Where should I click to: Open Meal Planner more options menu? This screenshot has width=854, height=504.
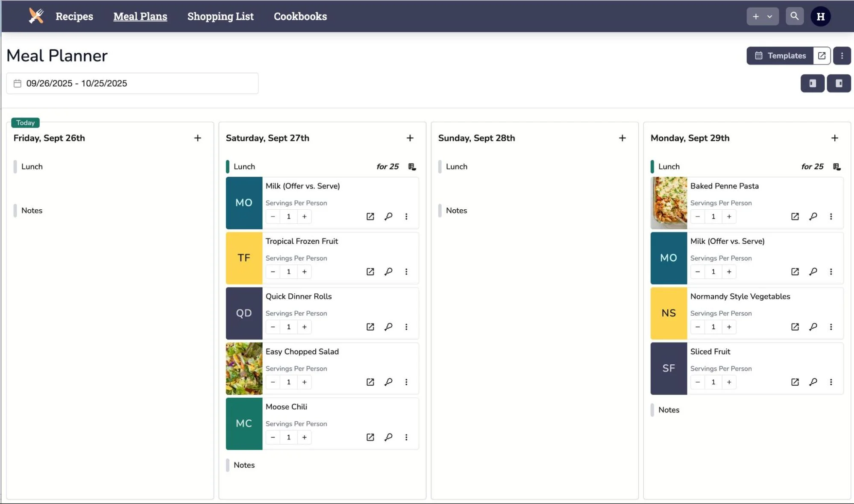click(842, 56)
